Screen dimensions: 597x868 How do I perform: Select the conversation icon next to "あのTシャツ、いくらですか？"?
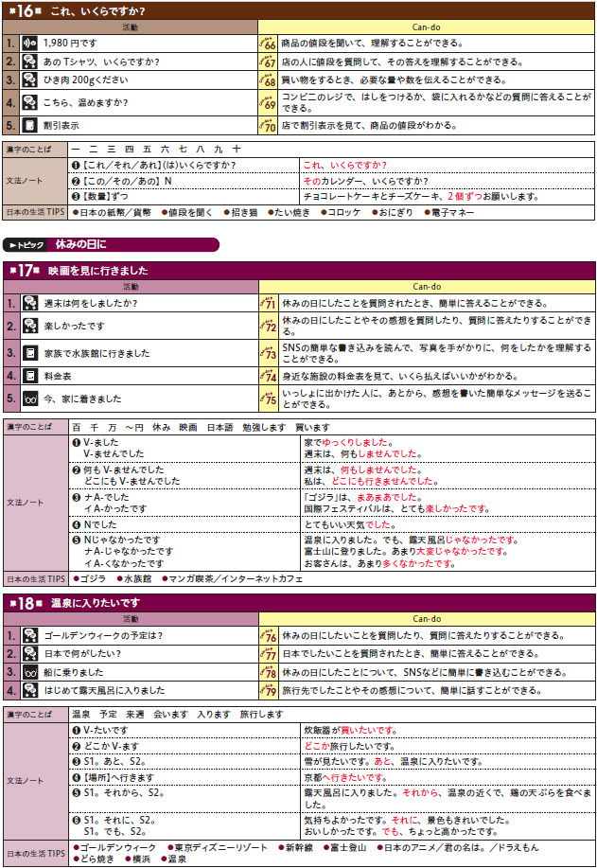[29, 62]
